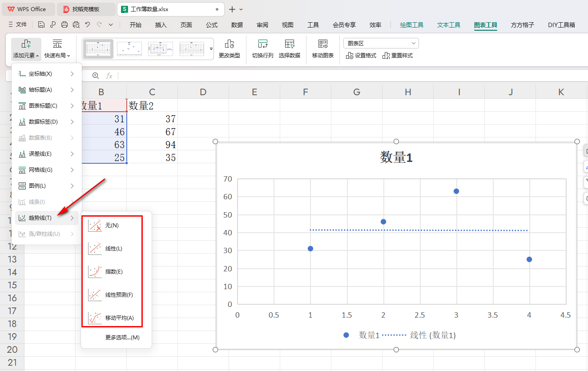The image size is (588, 371).
Task: Select 无(N) to remove the trendline
Action: click(x=116, y=226)
